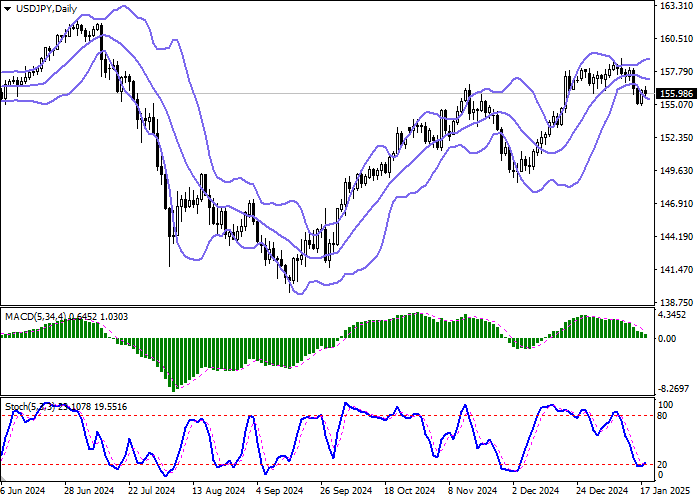Click the current price tag 155.986
700x500 pixels.
[678, 94]
